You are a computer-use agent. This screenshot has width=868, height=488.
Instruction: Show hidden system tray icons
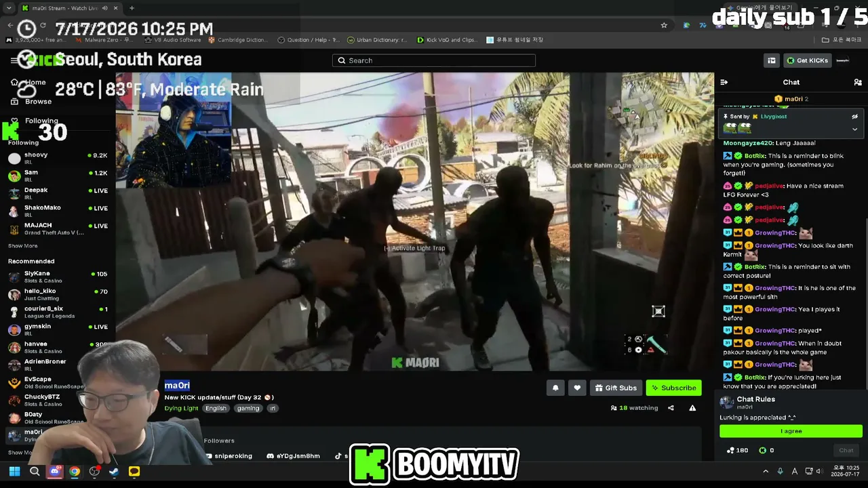766,471
